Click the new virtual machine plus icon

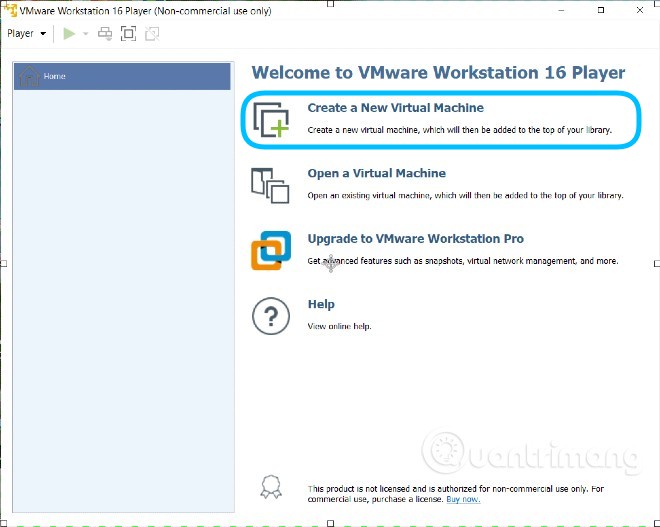point(271,120)
